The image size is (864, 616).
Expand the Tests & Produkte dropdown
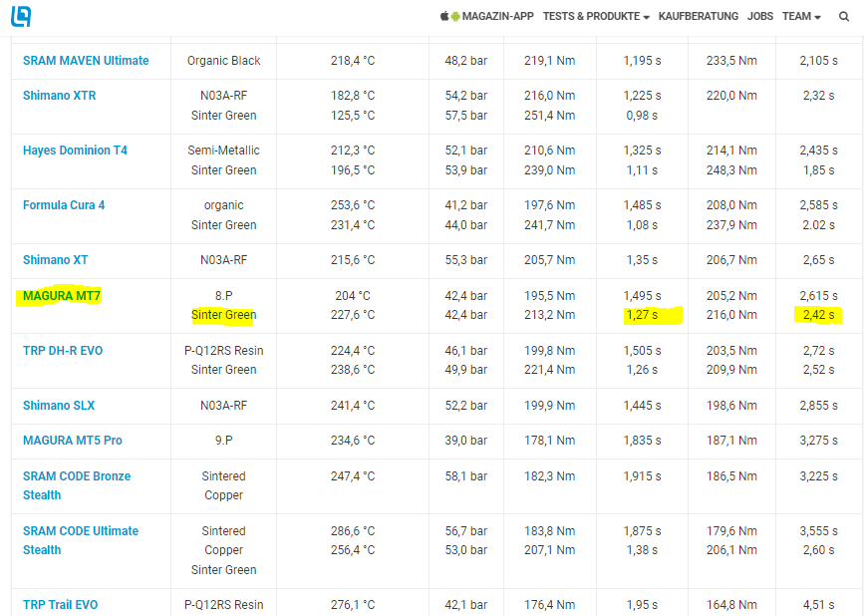596,17
